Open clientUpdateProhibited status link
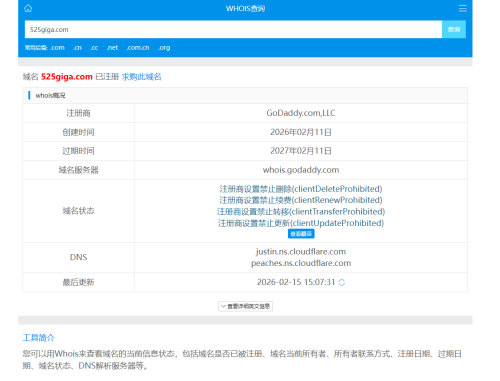Viewport: 500px width, 381px height. point(301,223)
